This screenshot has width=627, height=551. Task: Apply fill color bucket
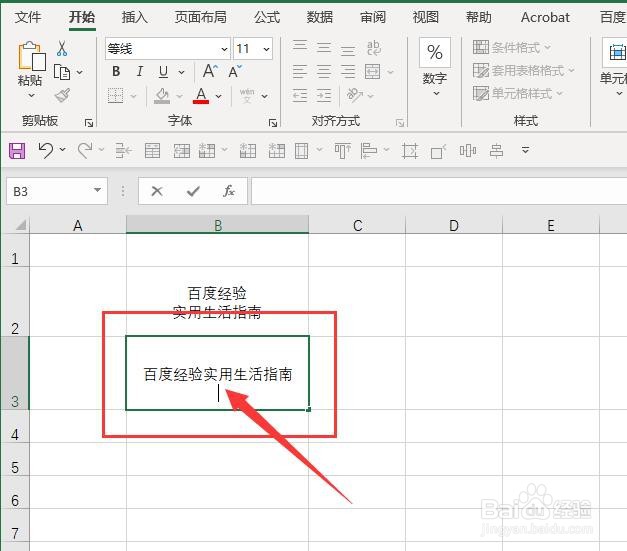[x=162, y=96]
